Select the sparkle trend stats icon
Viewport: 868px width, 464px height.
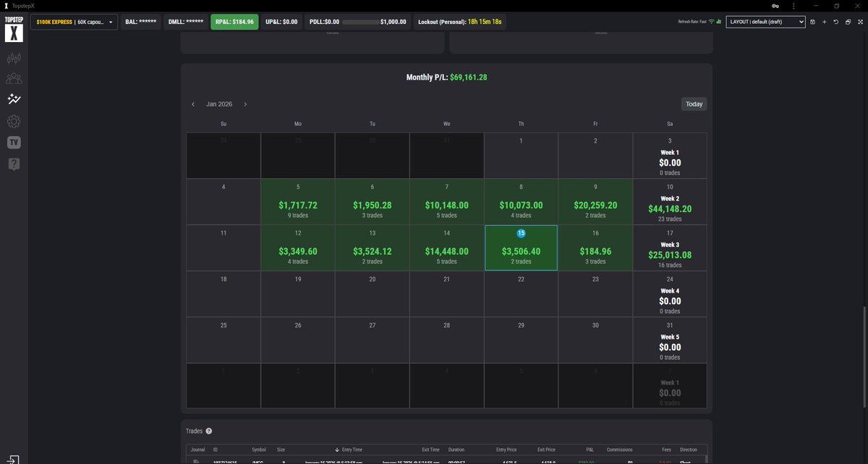[x=13, y=100]
